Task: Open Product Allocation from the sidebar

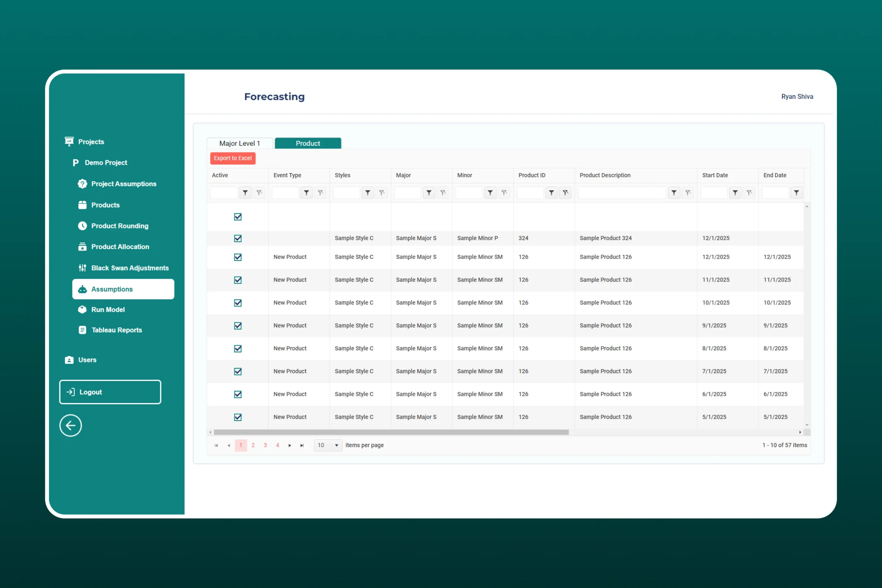Action: click(120, 247)
